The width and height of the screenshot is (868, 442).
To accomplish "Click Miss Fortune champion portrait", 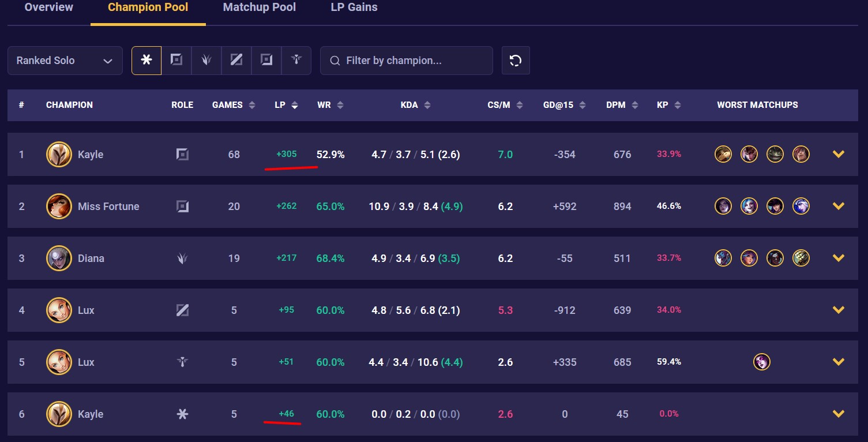I will [x=59, y=206].
